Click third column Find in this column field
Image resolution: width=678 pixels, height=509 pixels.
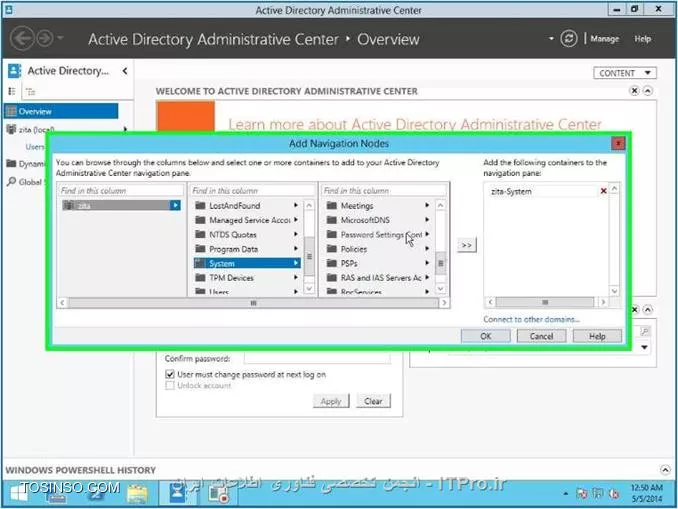click(x=384, y=190)
